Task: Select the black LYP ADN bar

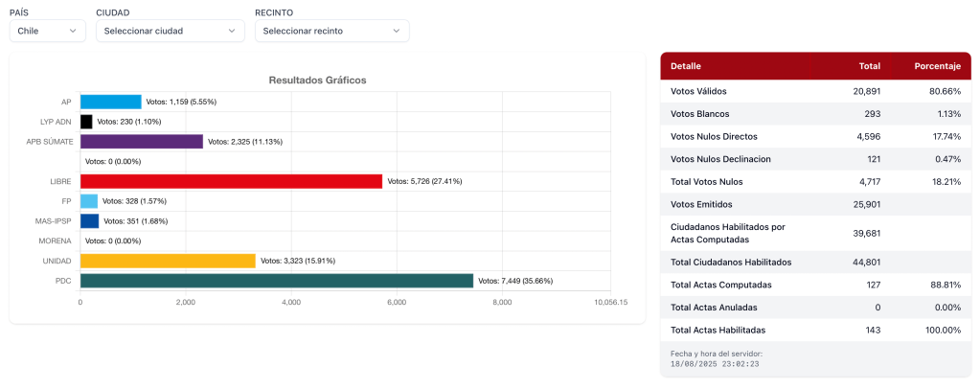Action: click(86, 122)
